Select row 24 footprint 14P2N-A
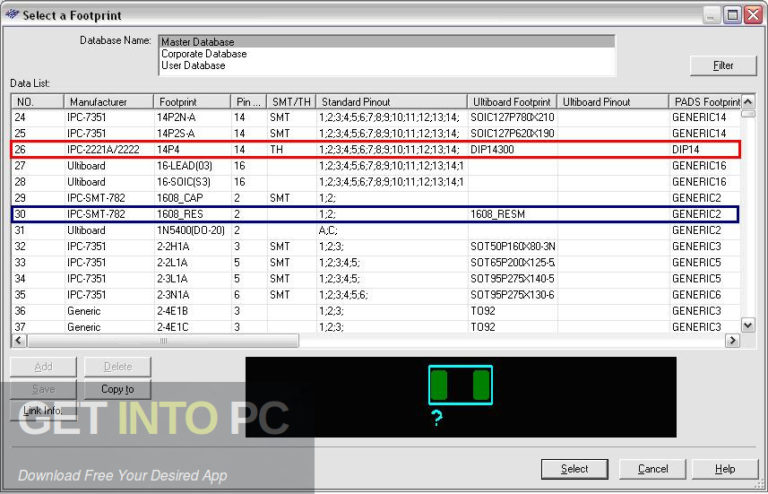 (376, 118)
